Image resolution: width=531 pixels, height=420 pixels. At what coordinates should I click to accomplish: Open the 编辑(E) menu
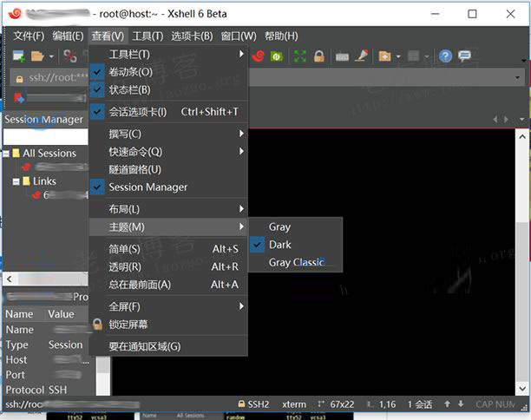click(x=68, y=36)
